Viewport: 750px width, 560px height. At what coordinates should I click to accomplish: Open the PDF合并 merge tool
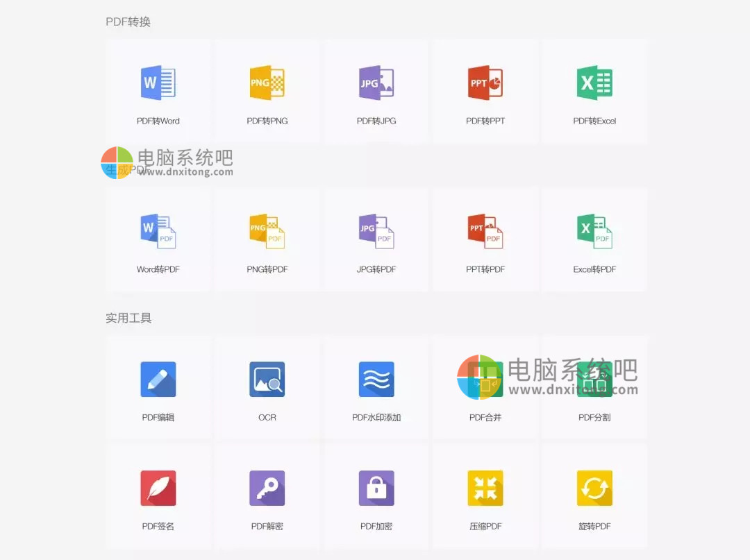coord(485,381)
